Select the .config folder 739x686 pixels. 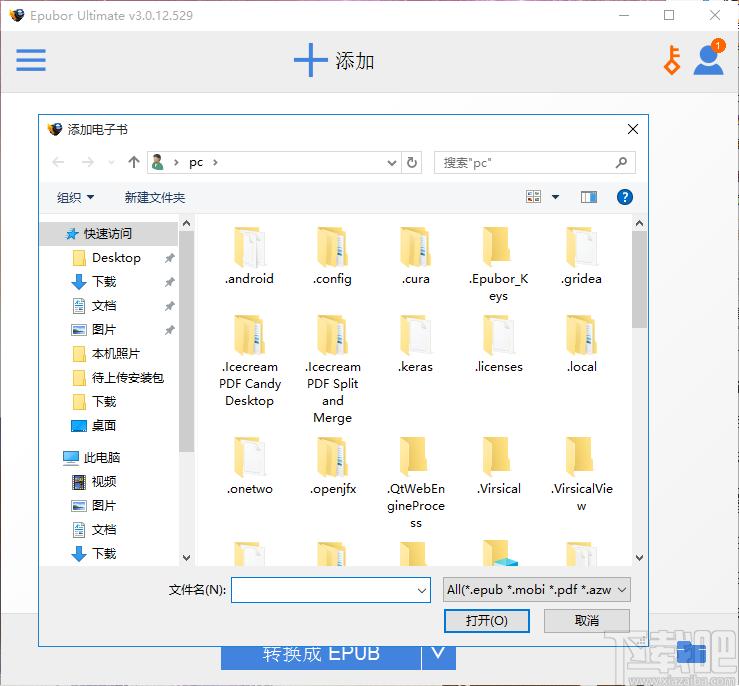point(332,256)
